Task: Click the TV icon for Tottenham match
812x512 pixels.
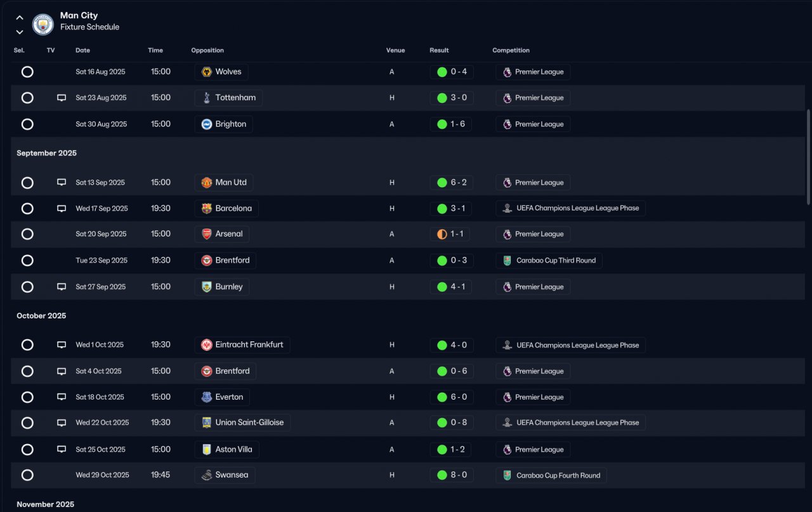Action: pyautogui.click(x=62, y=98)
